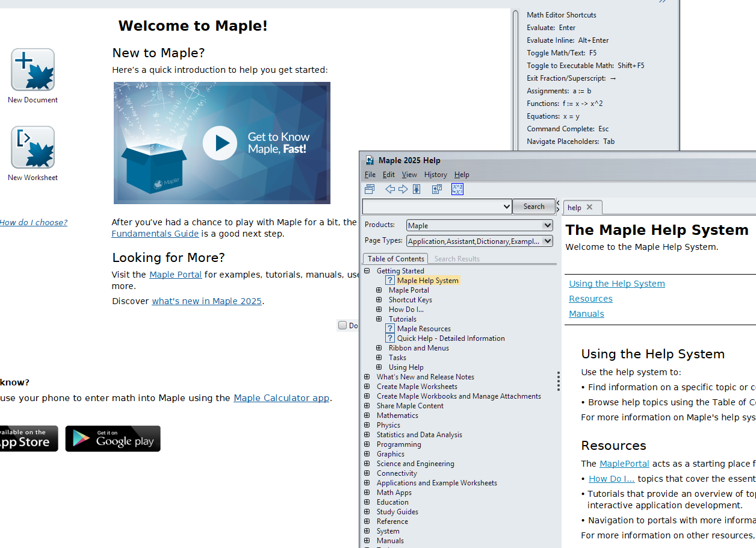Viewport: 756px width, 548px height.
Task: Go back with the left arrow icon in Help
Action: pyautogui.click(x=390, y=189)
